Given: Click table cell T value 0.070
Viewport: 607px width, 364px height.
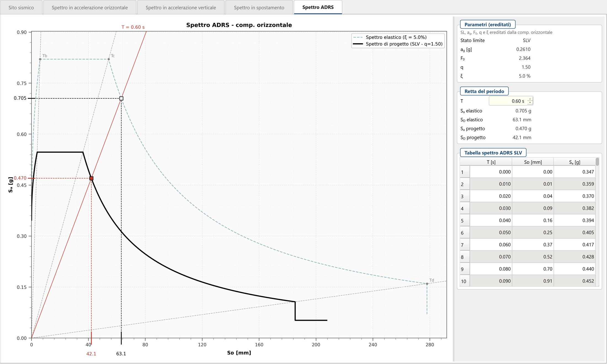Looking at the screenshot, I should [491, 257].
